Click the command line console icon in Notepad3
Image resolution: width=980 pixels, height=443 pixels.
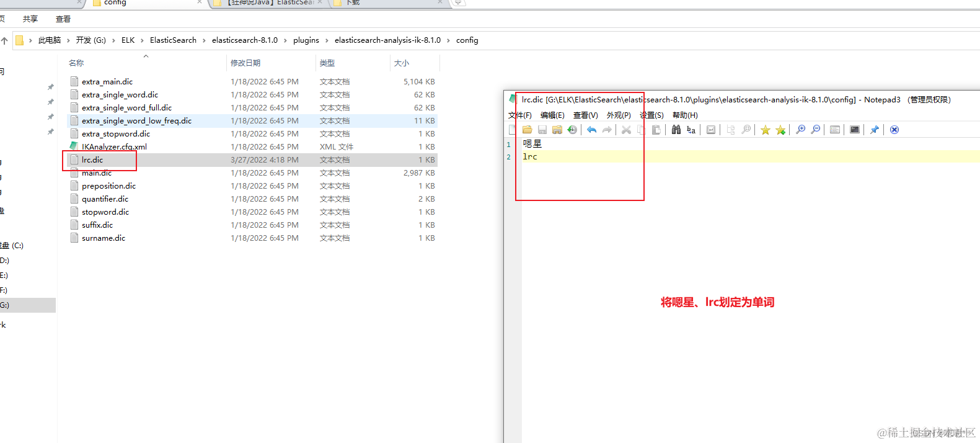point(855,130)
